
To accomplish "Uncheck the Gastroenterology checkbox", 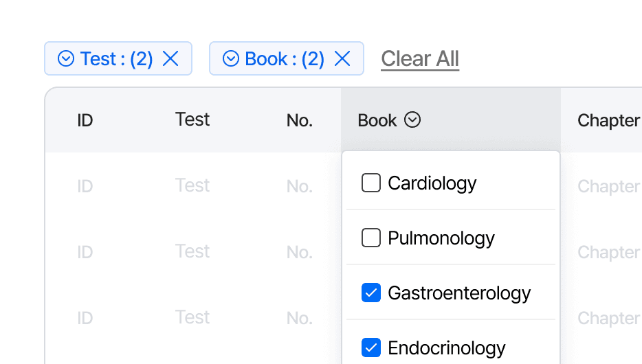I will coord(371,293).
